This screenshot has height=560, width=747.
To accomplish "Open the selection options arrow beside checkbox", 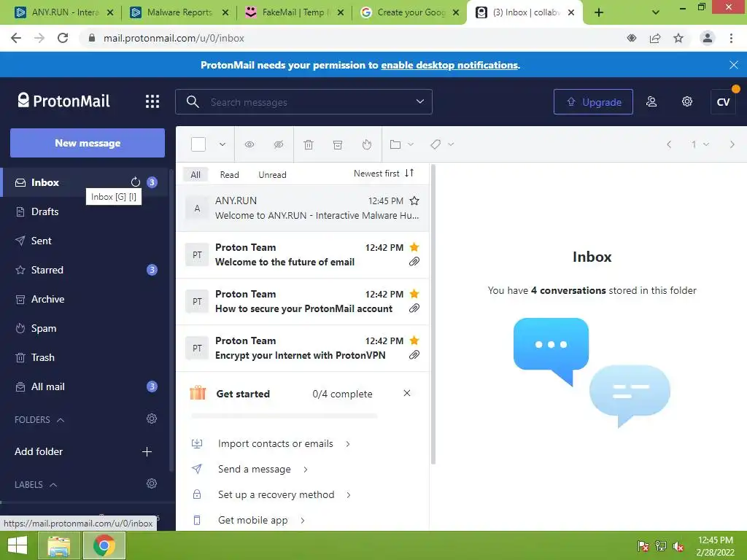I will 222,144.
